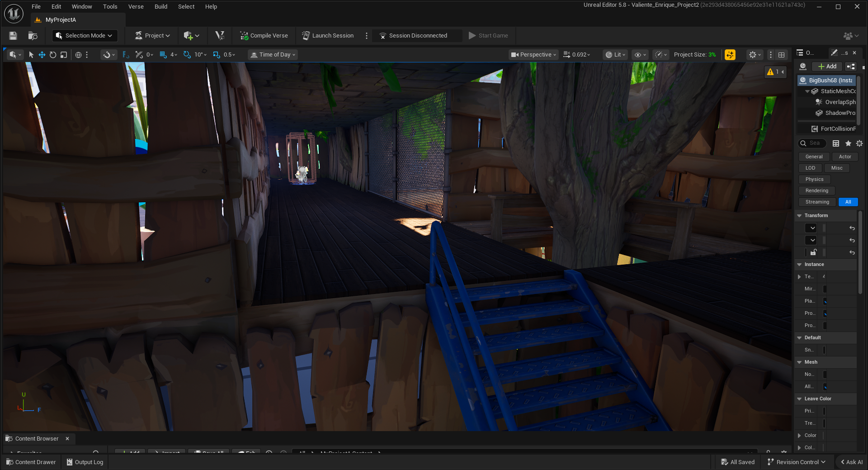868x470 pixels.
Task: Click the Add component button
Action: coord(827,66)
